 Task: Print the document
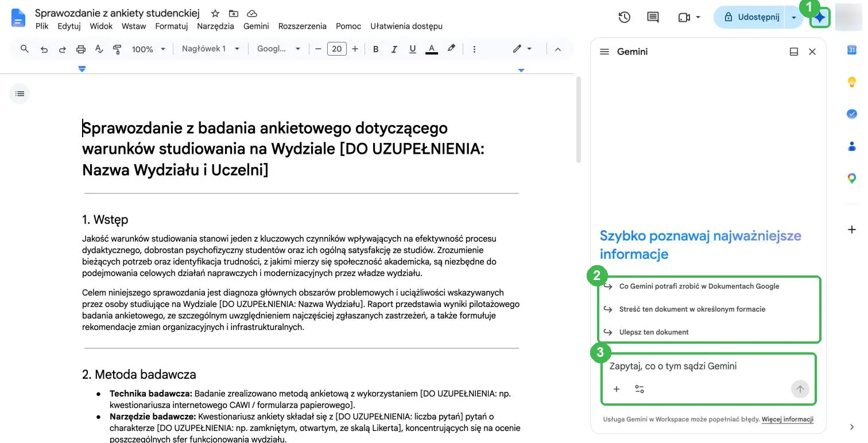[x=81, y=49]
